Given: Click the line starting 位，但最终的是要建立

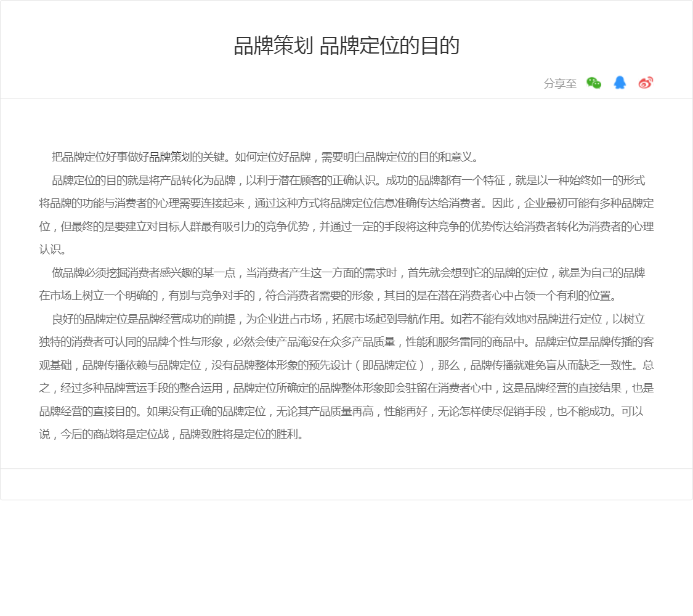Looking at the screenshot, I should coord(346,227).
